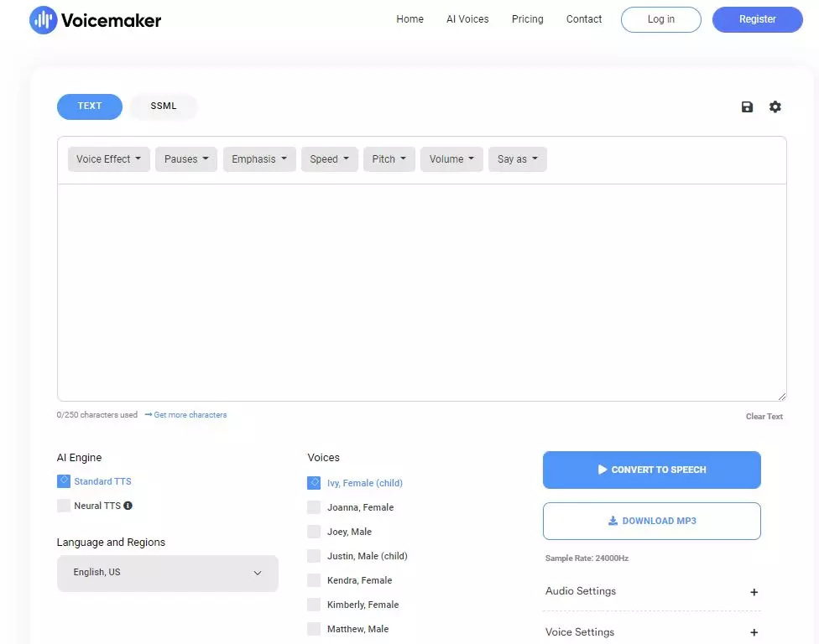Open the Pricing page

tap(527, 18)
